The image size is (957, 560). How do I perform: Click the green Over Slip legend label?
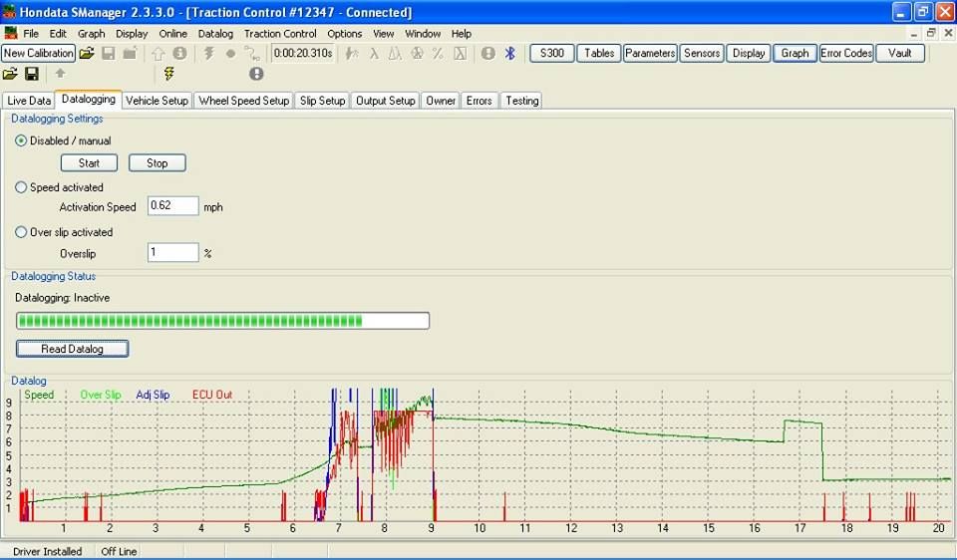pos(101,395)
